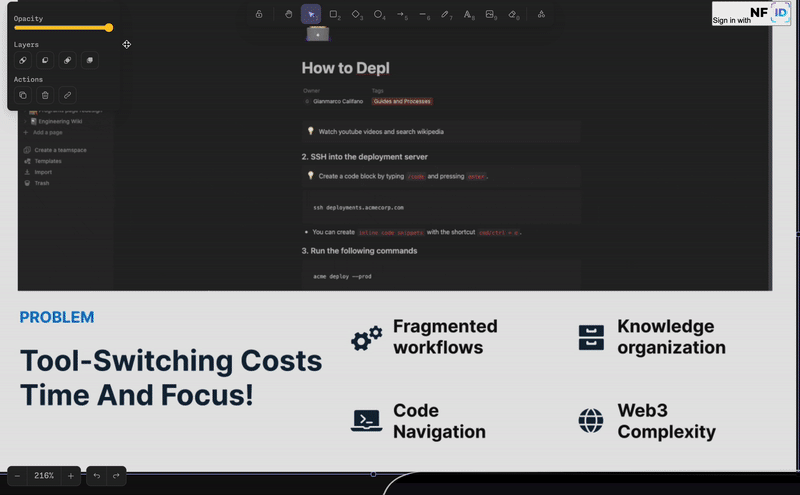Click the inline code snippets red text
Image resolution: width=800 pixels, height=495 pixels.
390,233
